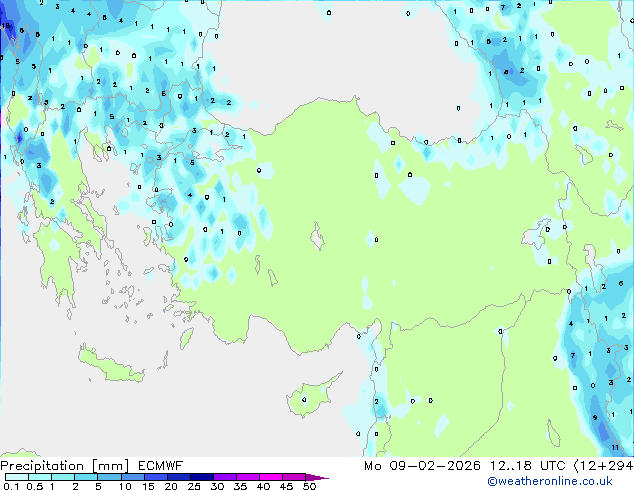Click the legend scale label '0.5'
The height and width of the screenshot is (490, 634).
pyautogui.click(x=34, y=486)
